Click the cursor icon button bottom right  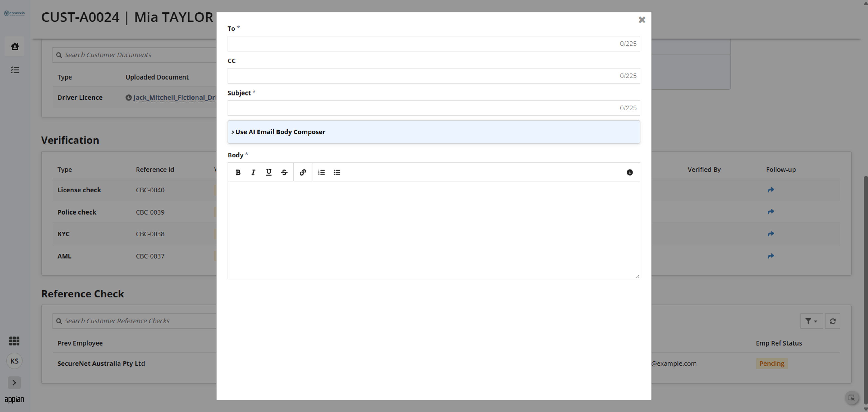(851, 398)
